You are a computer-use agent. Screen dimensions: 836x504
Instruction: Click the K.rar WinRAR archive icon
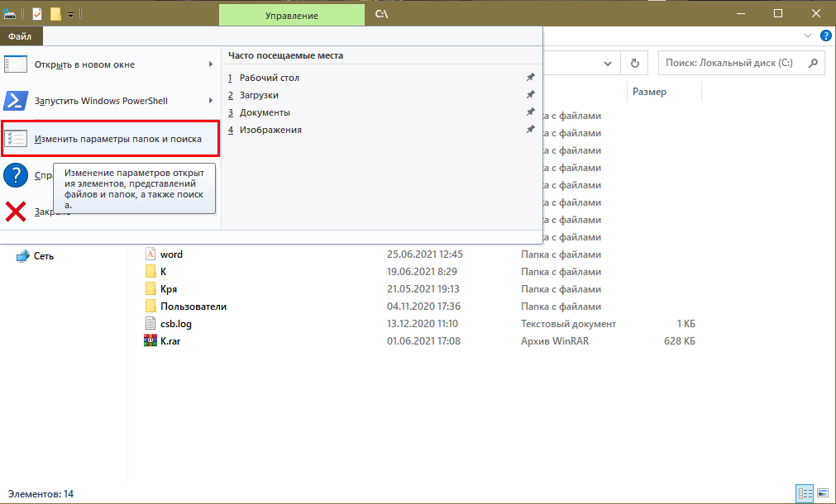pos(150,341)
